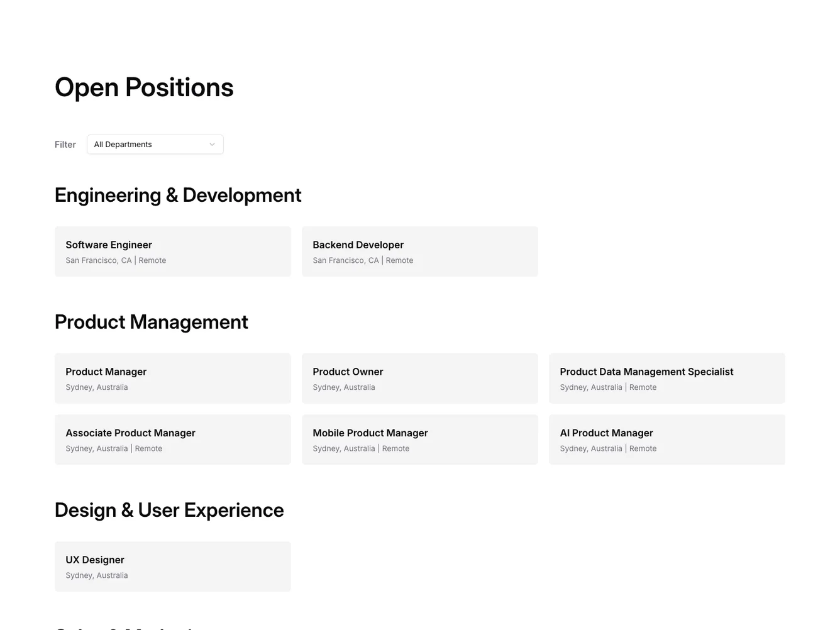Open the UX Designer role
Viewport: 840px width, 630px height.
(x=172, y=566)
